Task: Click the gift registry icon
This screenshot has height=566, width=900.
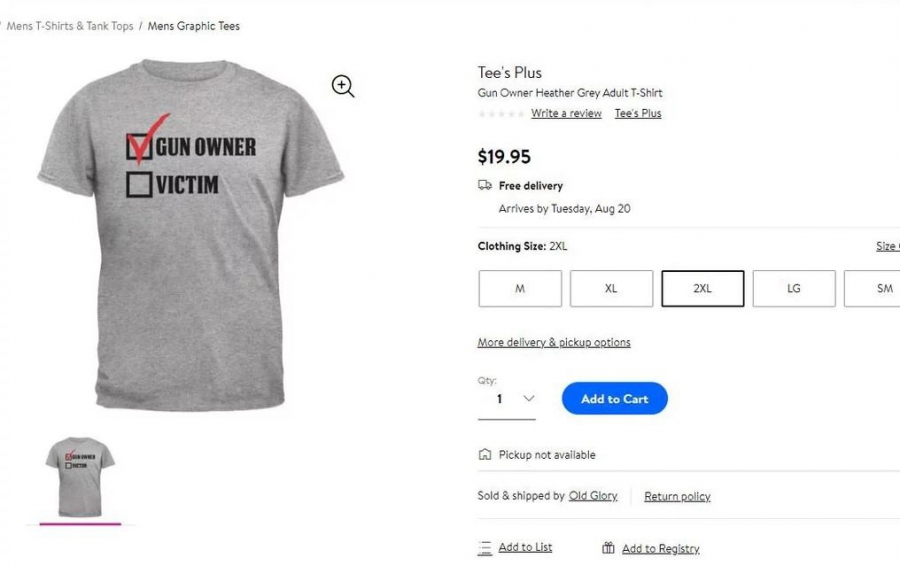Action: click(x=608, y=548)
